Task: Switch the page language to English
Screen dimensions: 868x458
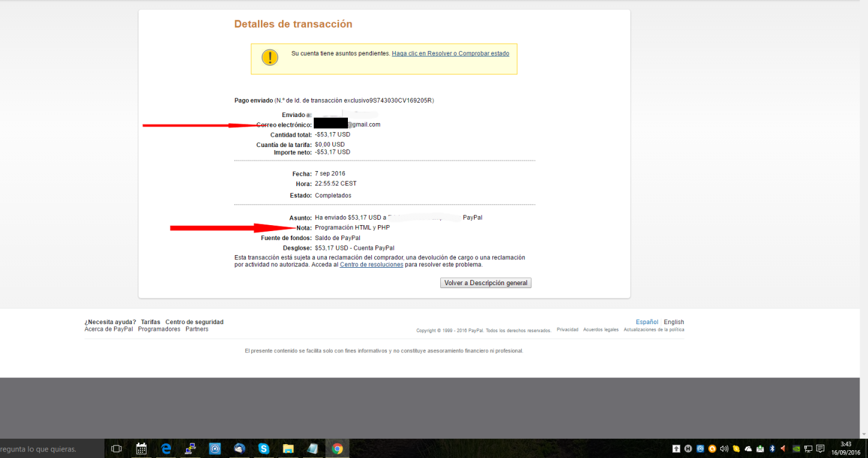Action: (673, 322)
